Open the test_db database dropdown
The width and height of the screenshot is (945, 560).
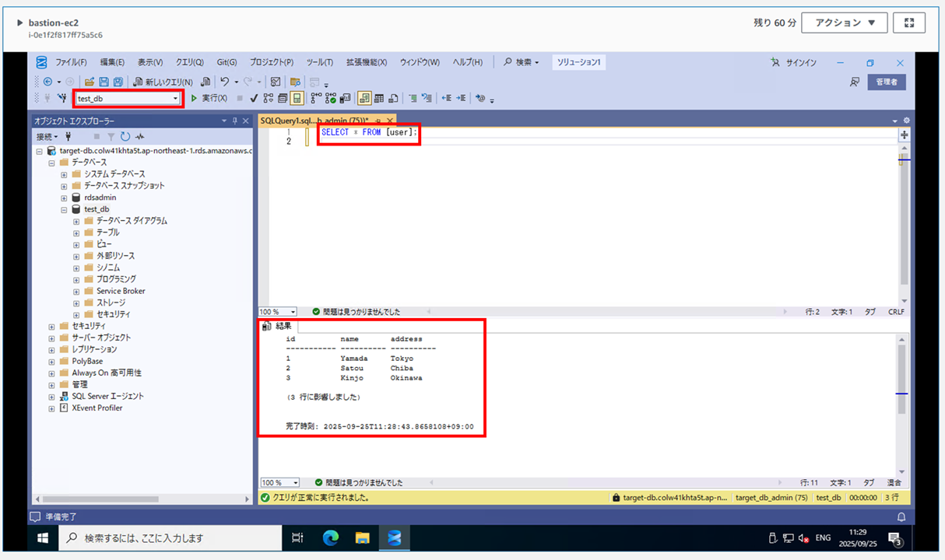point(175,99)
